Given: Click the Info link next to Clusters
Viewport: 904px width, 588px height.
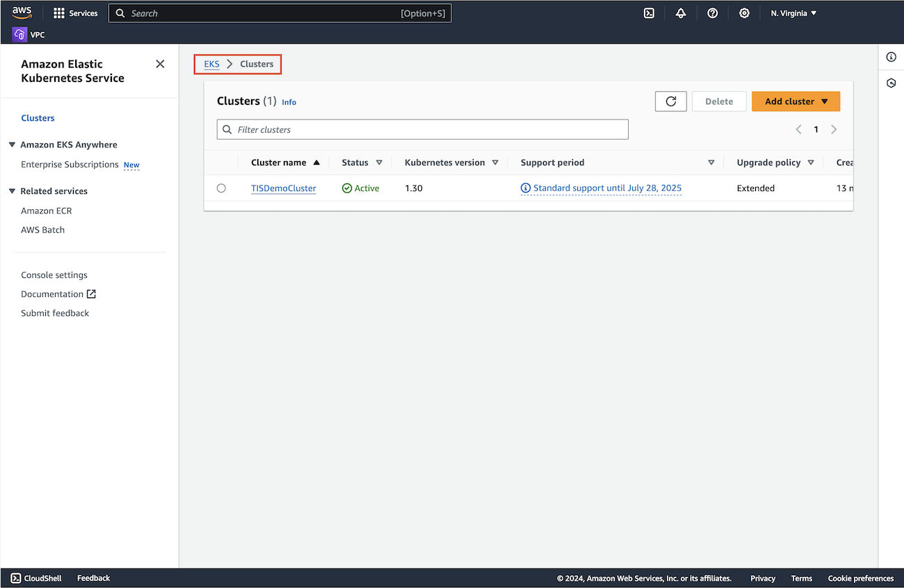Looking at the screenshot, I should click(289, 102).
